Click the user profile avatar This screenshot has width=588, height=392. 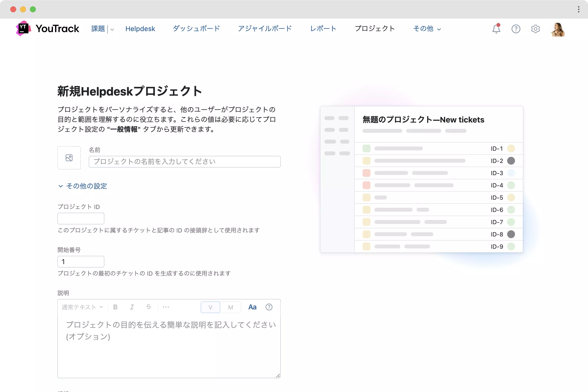tap(558, 29)
